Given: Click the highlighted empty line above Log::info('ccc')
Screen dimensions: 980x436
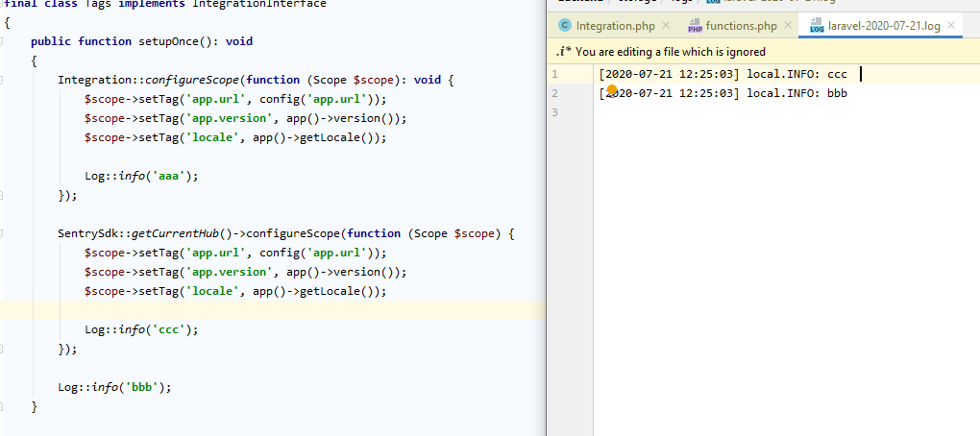Looking at the screenshot, I should (x=273, y=310).
